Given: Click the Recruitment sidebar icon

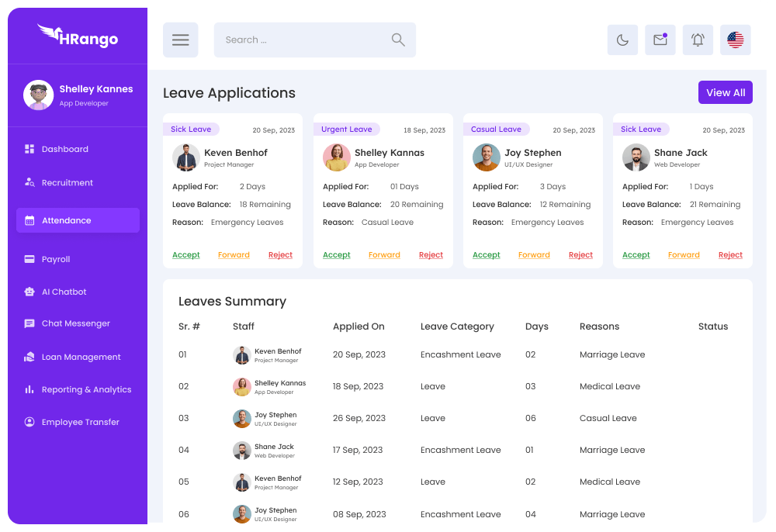Looking at the screenshot, I should pos(29,183).
